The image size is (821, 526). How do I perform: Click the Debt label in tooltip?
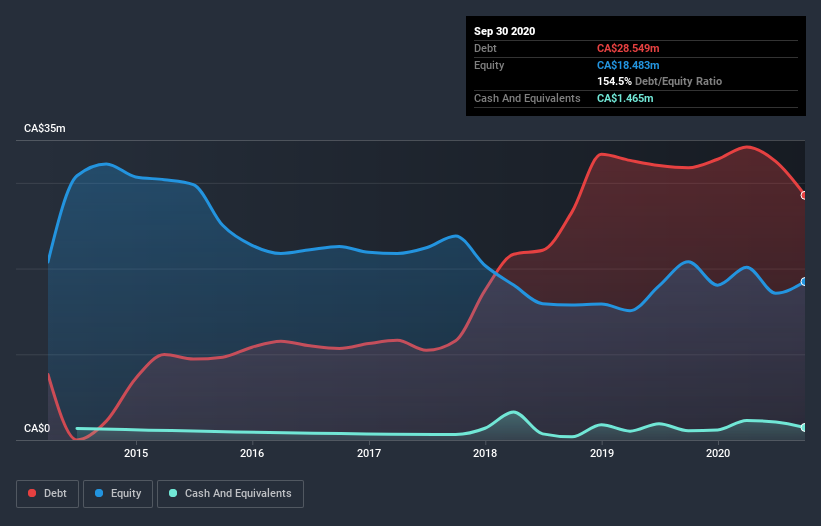[485, 48]
